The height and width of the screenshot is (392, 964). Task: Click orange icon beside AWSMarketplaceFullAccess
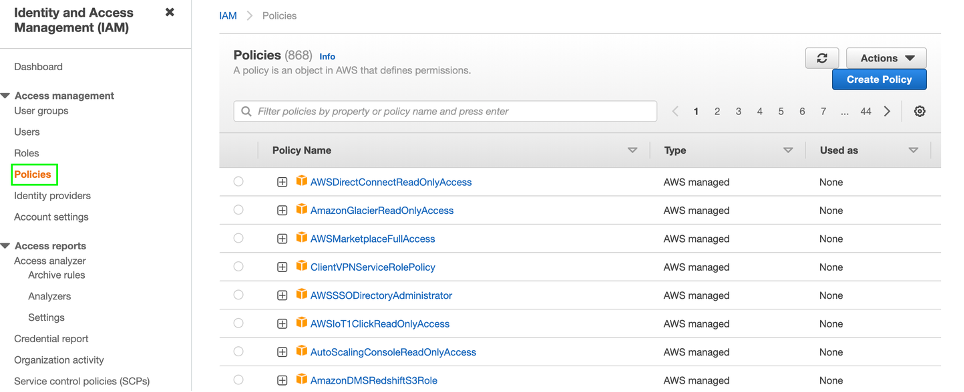coord(301,237)
